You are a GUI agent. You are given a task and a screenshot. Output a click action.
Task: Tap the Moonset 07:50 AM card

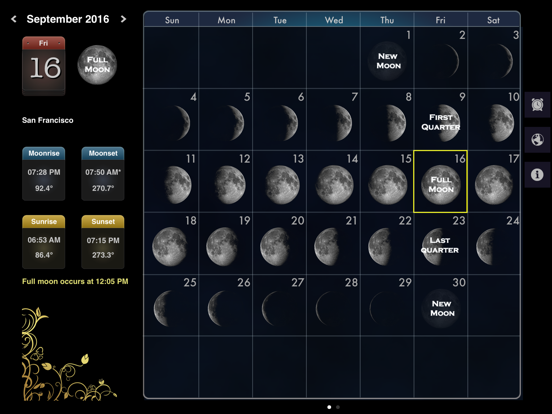[103, 174]
